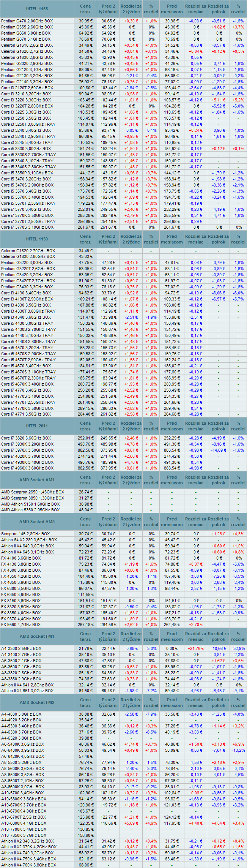Image resolution: width=247 pixels, height=868 pixels.
Task: Select AMD Athlon 5350 2.05GHz BOX name
Action: pyautogui.click(x=30, y=510)
